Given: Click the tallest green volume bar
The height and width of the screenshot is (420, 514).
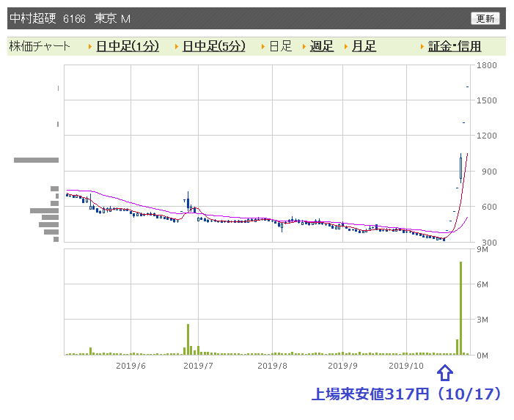Looking at the screenshot, I should [460, 308].
